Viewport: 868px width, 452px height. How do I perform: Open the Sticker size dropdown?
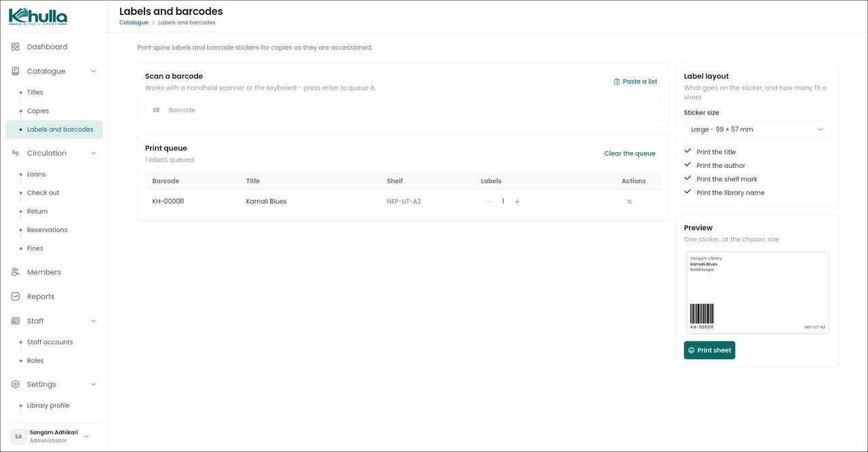click(757, 130)
